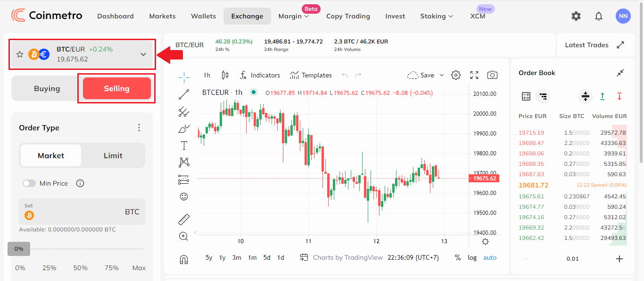Switch to the Selling tab
The image size is (644, 281).
click(116, 88)
